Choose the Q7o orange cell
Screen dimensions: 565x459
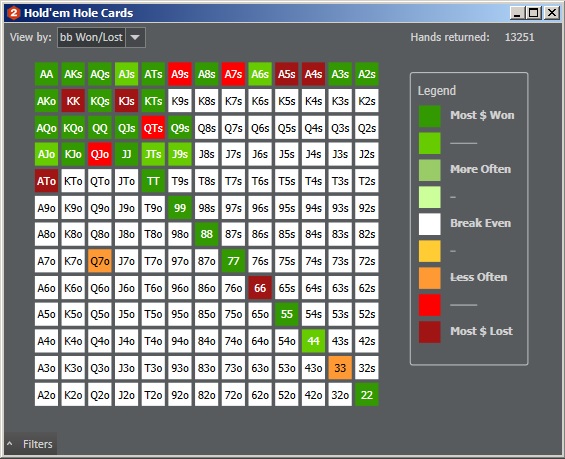pos(100,261)
